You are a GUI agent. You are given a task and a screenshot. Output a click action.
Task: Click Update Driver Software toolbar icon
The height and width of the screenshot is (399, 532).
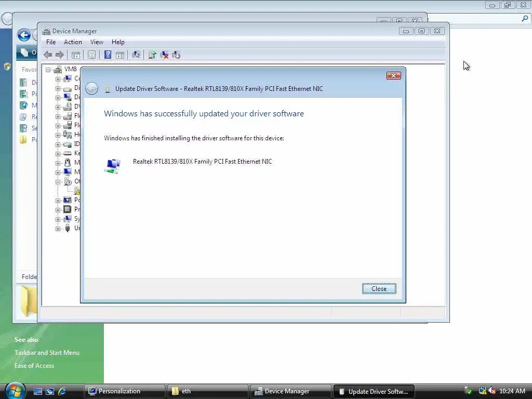152,55
